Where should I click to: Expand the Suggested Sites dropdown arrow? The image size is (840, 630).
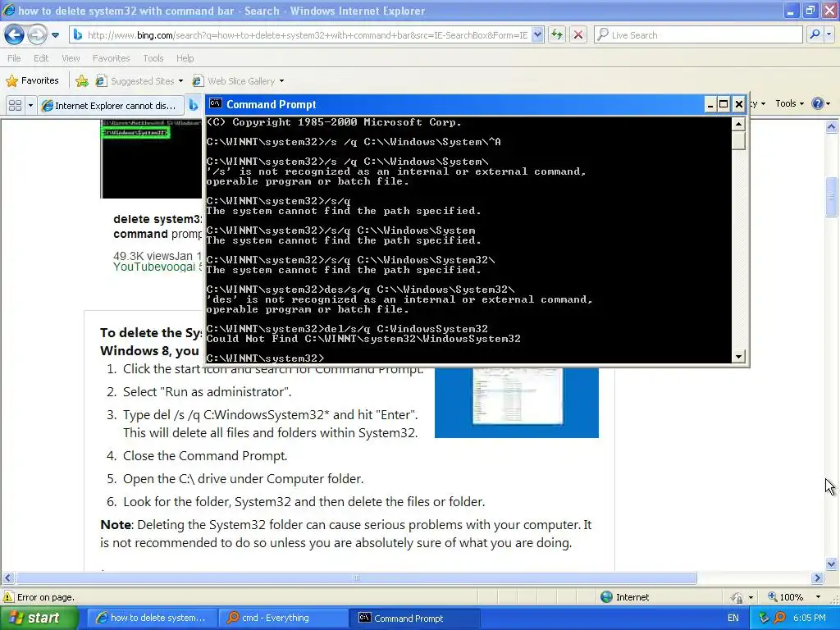pyautogui.click(x=180, y=81)
